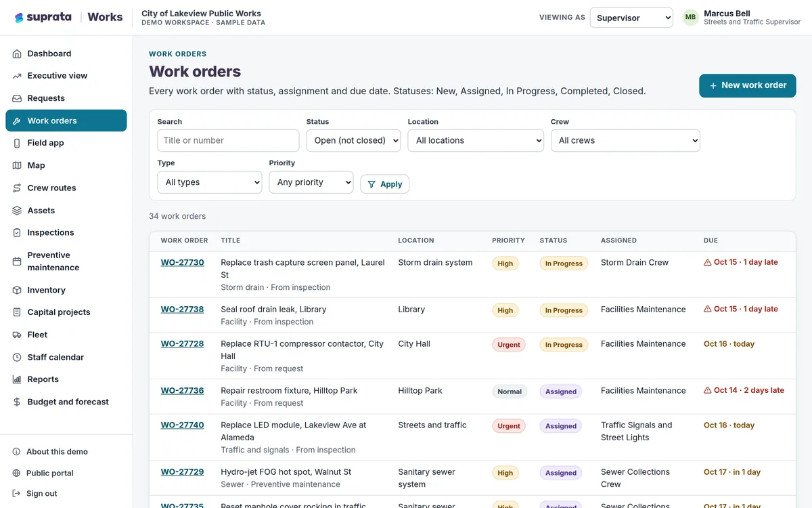Click the Title or number search field

(228, 140)
